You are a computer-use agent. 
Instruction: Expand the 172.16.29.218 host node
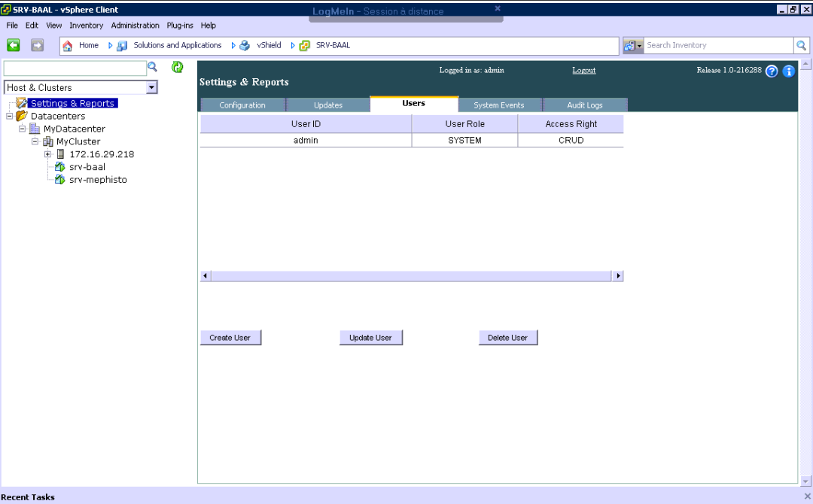click(x=48, y=154)
